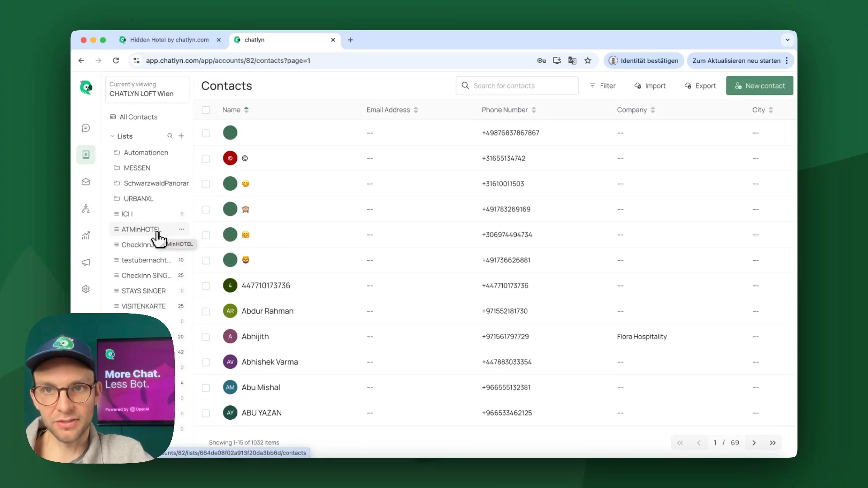Click the New contact button

pyautogui.click(x=759, y=86)
